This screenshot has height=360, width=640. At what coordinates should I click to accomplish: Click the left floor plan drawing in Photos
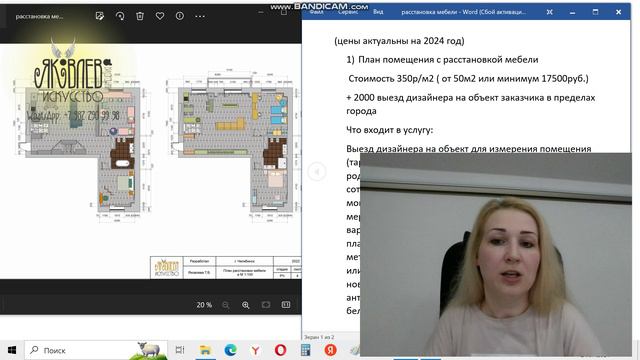click(x=84, y=149)
